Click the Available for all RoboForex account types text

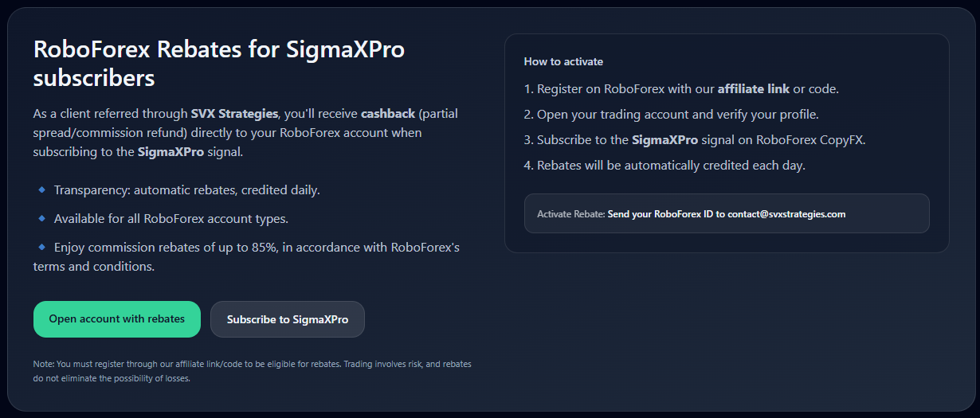[x=171, y=219]
